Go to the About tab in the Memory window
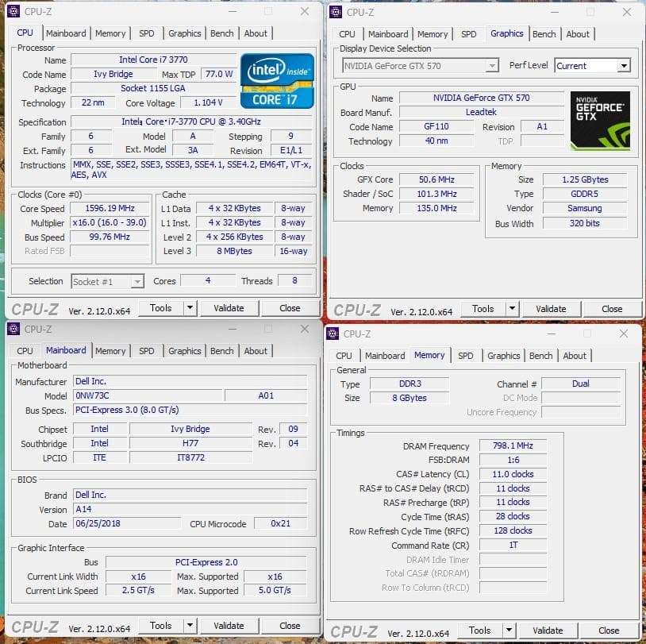 [x=575, y=356]
